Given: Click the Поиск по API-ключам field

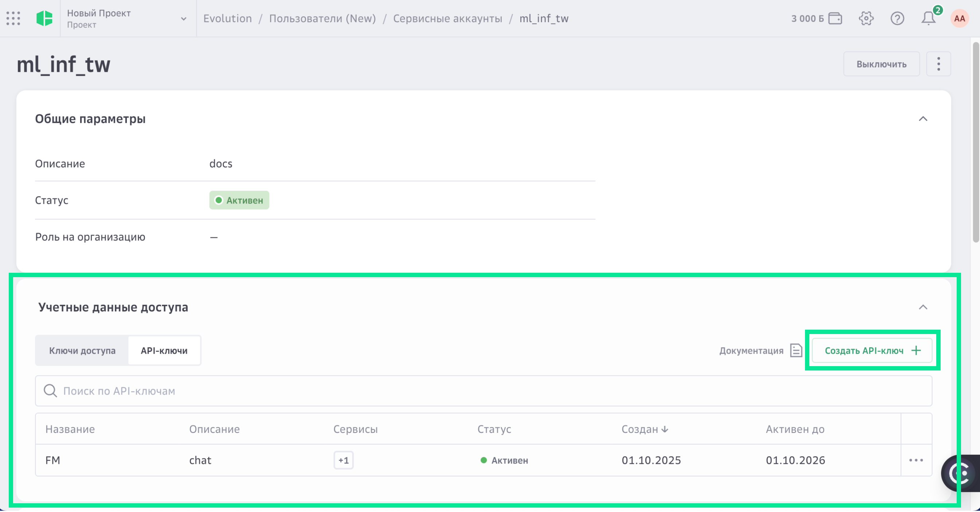Looking at the screenshot, I should pos(483,391).
